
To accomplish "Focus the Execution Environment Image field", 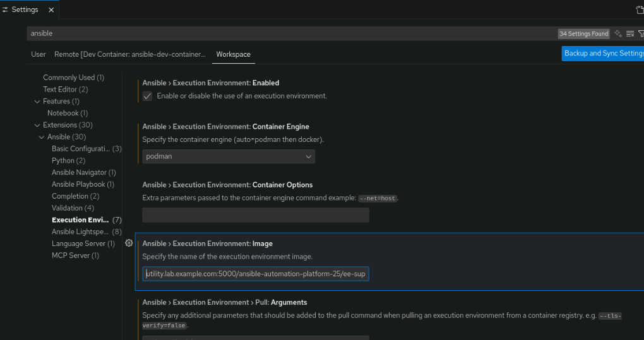I will click(x=255, y=274).
